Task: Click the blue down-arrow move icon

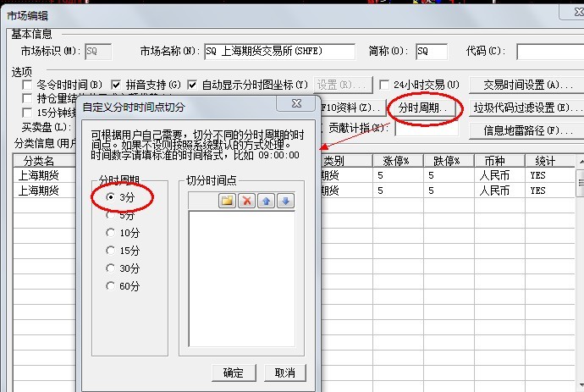Action: [x=286, y=201]
